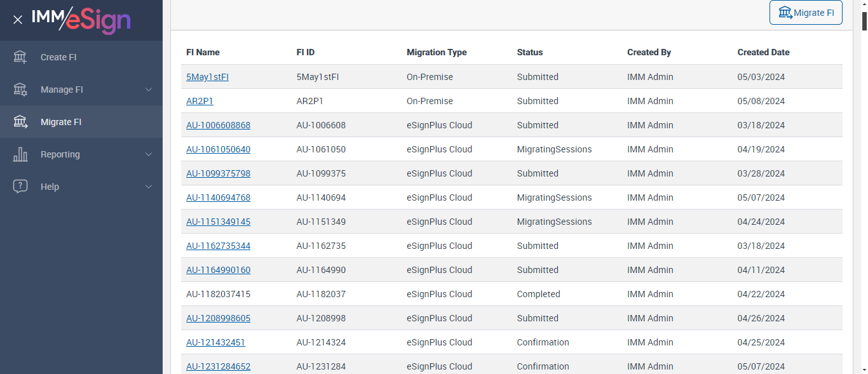The width and height of the screenshot is (868, 374).
Task: Click the Reporting bar chart icon
Action: 20,154
